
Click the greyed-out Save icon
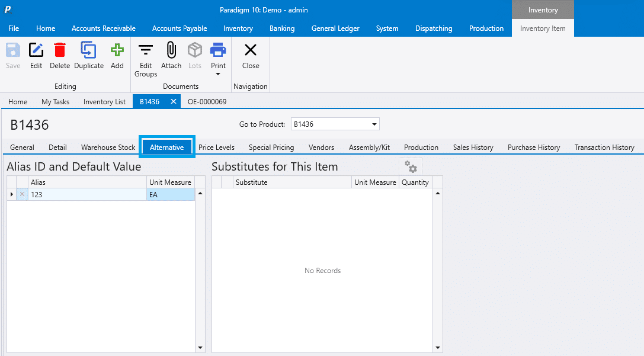pos(12,50)
